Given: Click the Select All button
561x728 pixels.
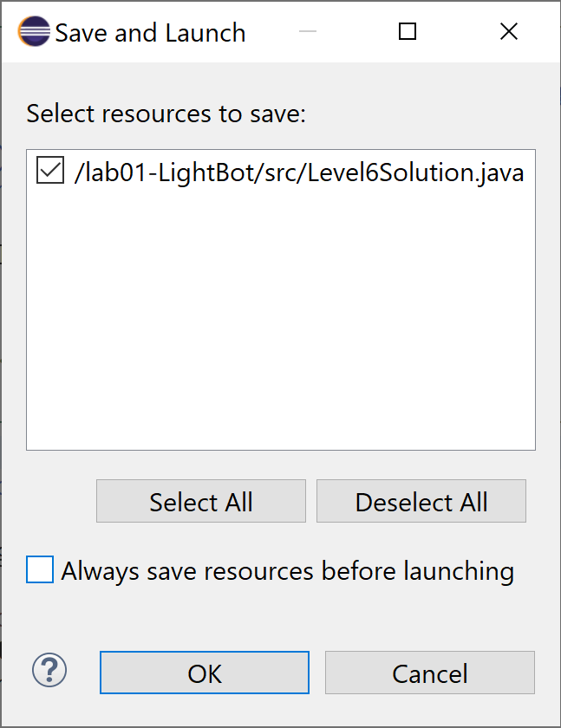Looking at the screenshot, I should pos(201,501).
